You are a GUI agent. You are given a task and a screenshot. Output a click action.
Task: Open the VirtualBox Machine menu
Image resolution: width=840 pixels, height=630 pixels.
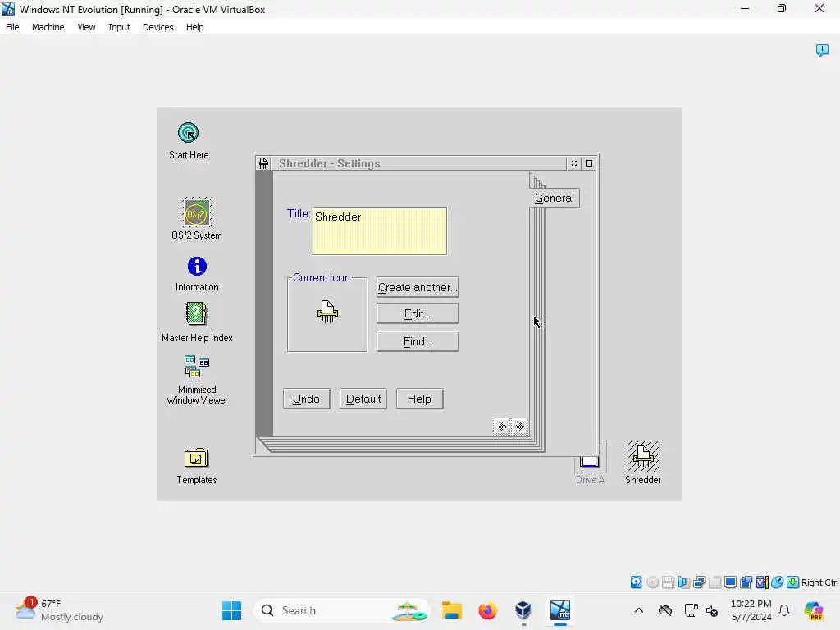(x=48, y=27)
